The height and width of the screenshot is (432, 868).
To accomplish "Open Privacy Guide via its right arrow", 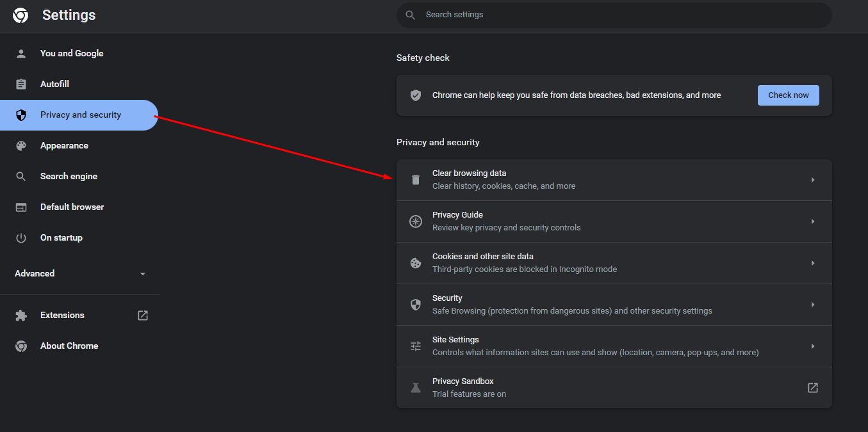I will tap(813, 221).
